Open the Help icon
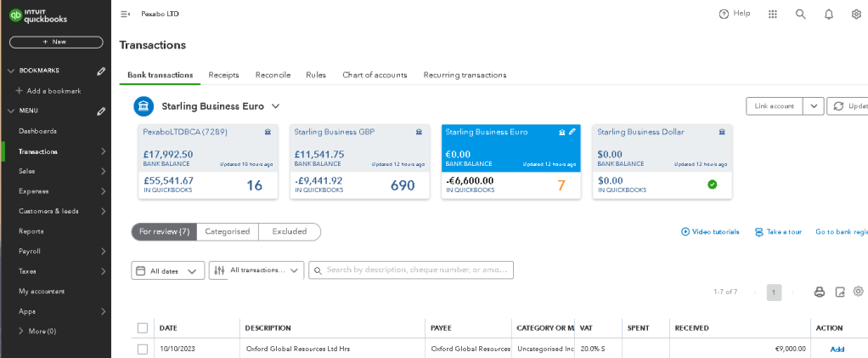 click(724, 14)
